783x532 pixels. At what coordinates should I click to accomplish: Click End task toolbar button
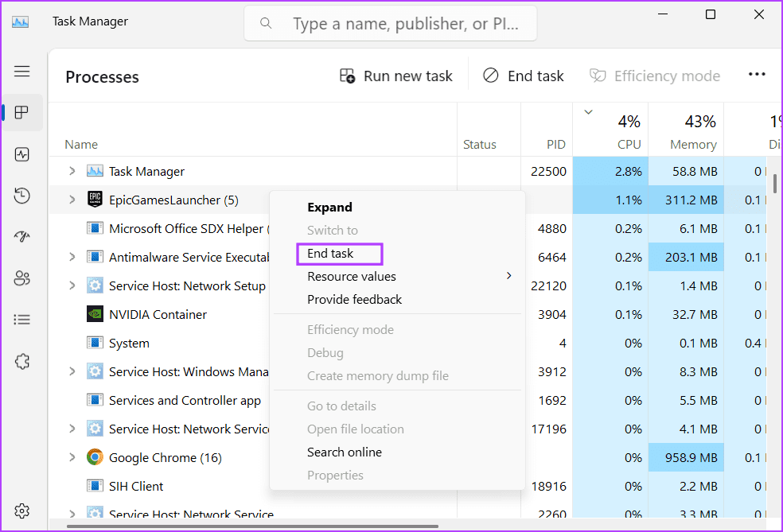(x=524, y=76)
